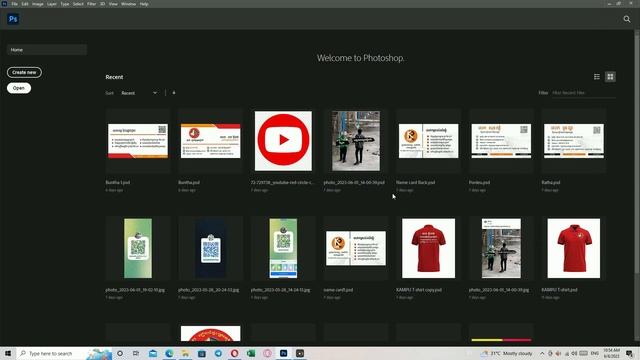The width and height of the screenshot is (640, 360).
Task: Open the name card1.psd thumbnail
Action: 356,248
